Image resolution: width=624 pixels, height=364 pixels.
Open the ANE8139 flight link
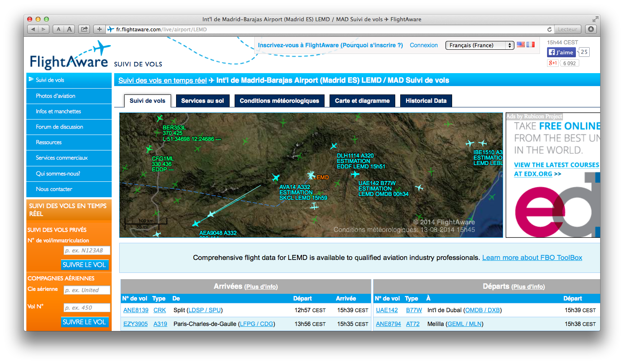(136, 310)
